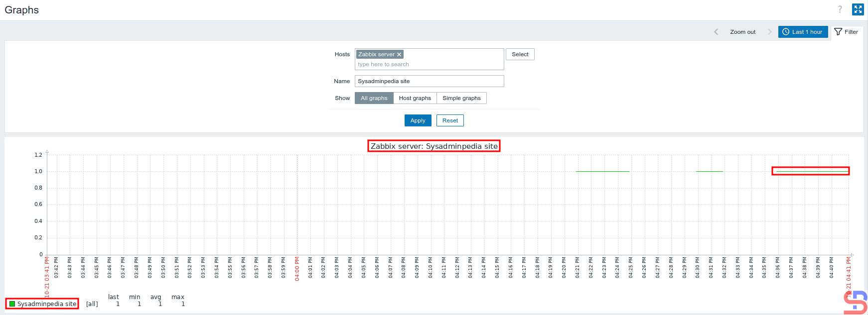Click the next time period arrow
Viewport: 868px width, 315px height.
click(x=769, y=32)
